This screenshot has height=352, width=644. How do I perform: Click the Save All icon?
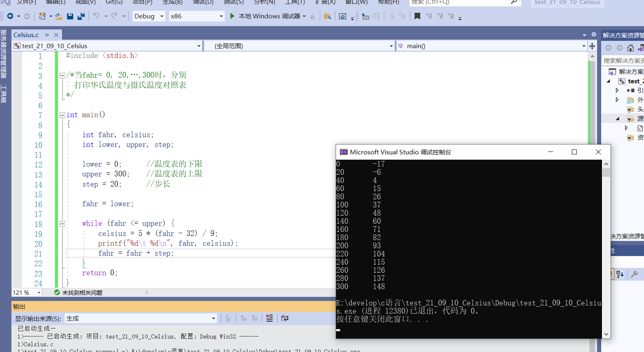(81, 16)
